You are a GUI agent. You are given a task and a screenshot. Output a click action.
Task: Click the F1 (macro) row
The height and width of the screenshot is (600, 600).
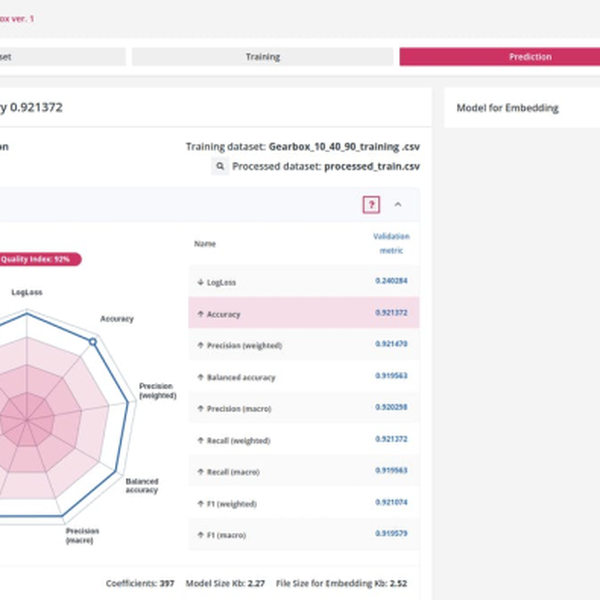(304, 534)
